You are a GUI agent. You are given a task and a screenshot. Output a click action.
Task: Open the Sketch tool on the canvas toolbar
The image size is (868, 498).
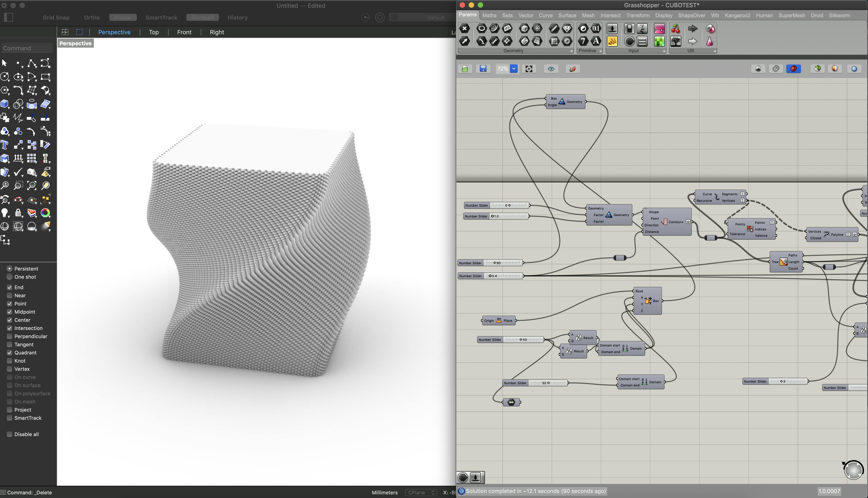point(572,69)
